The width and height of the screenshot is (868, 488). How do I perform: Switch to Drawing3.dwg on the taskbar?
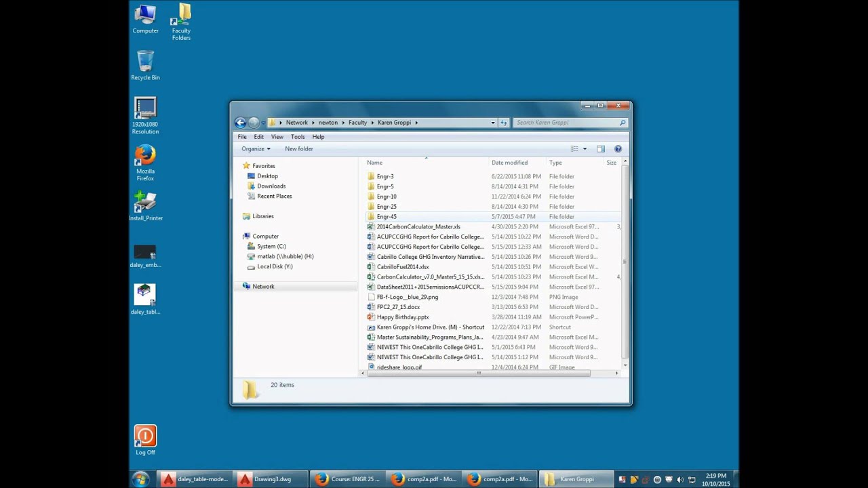271,479
